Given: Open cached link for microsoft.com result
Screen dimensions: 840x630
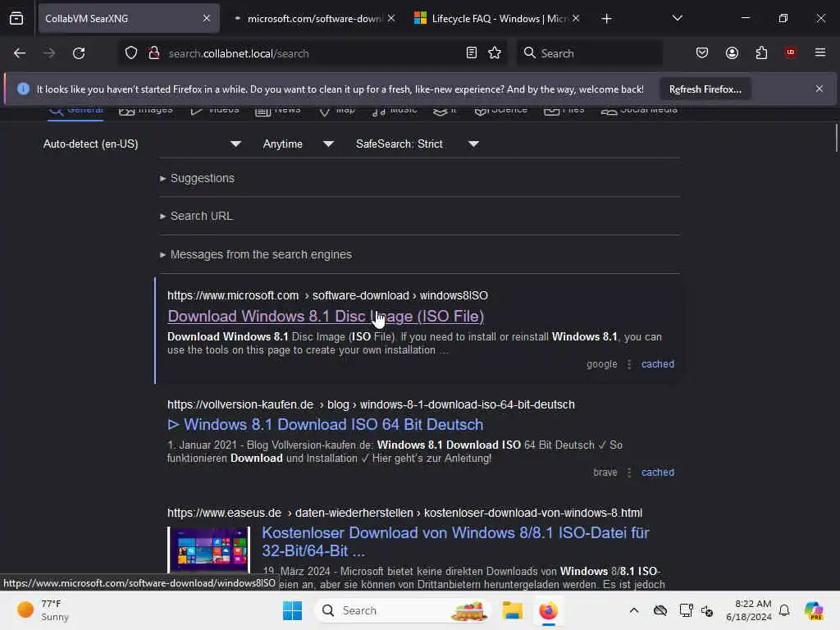Looking at the screenshot, I should pyautogui.click(x=658, y=364).
